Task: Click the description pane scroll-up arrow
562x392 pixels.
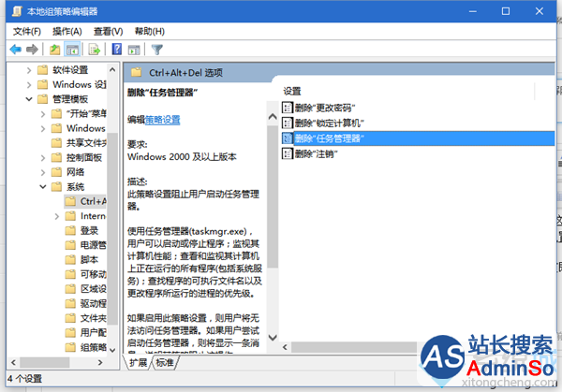Action: coord(273,117)
